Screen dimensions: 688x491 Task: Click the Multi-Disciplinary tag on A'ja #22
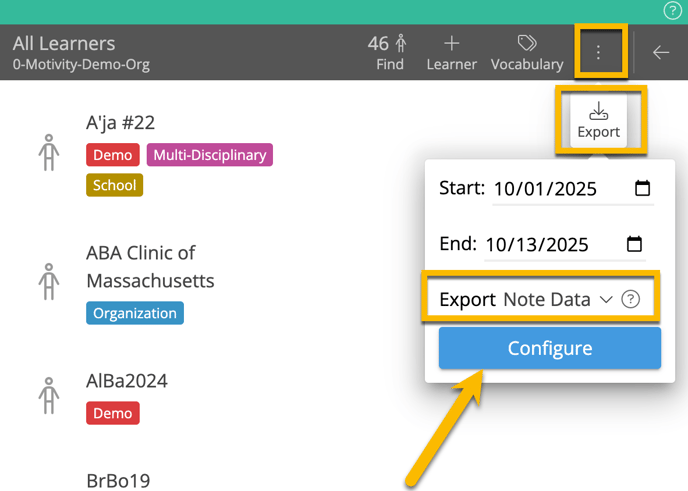pos(210,155)
